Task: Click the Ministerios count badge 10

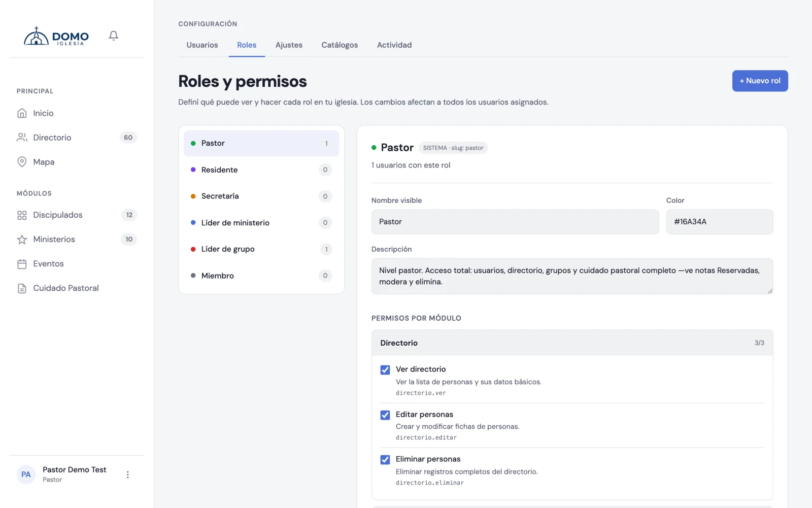Action: pyautogui.click(x=129, y=240)
